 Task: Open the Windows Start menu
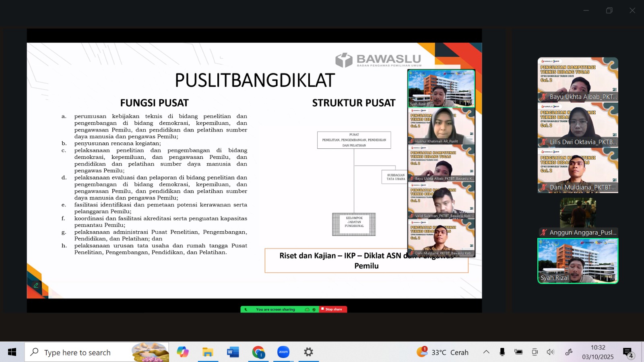click(12, 352)
